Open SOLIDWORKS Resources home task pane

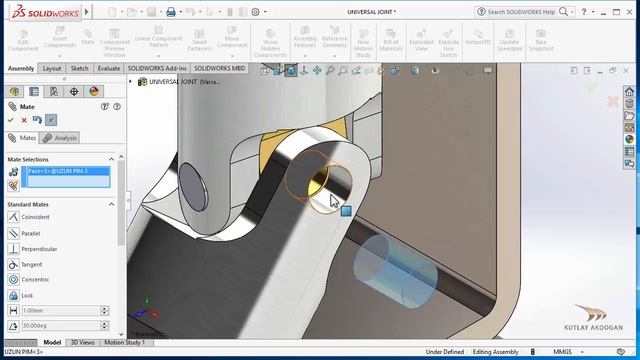(x=629, y=91)
